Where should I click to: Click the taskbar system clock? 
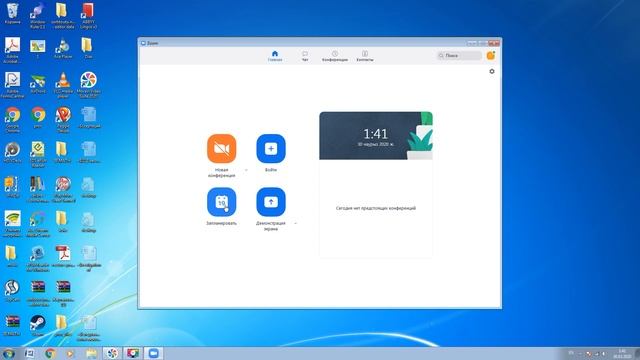(x=622, y=353)
